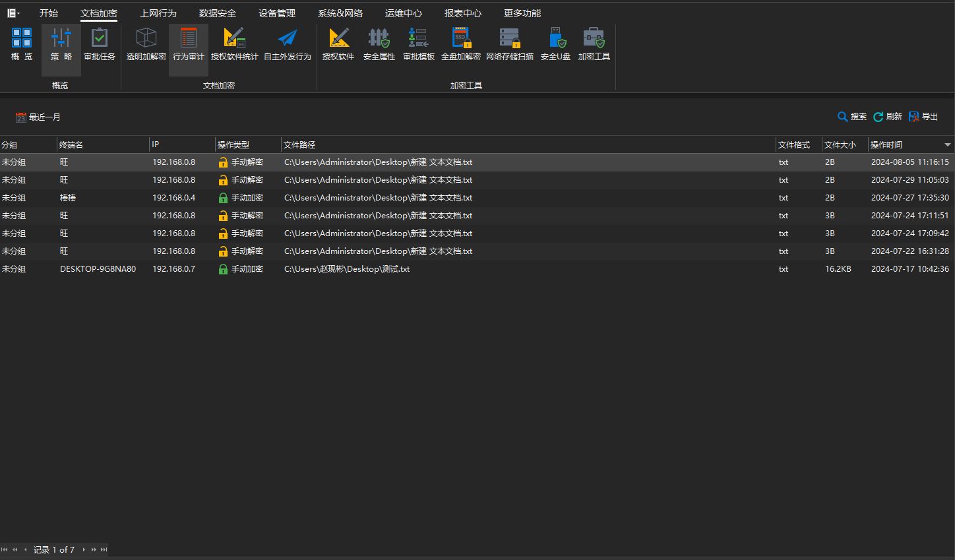This screenshot has height=560, width=955.
Task: Click file path ending 测试.txt
Action: [347, 269]
